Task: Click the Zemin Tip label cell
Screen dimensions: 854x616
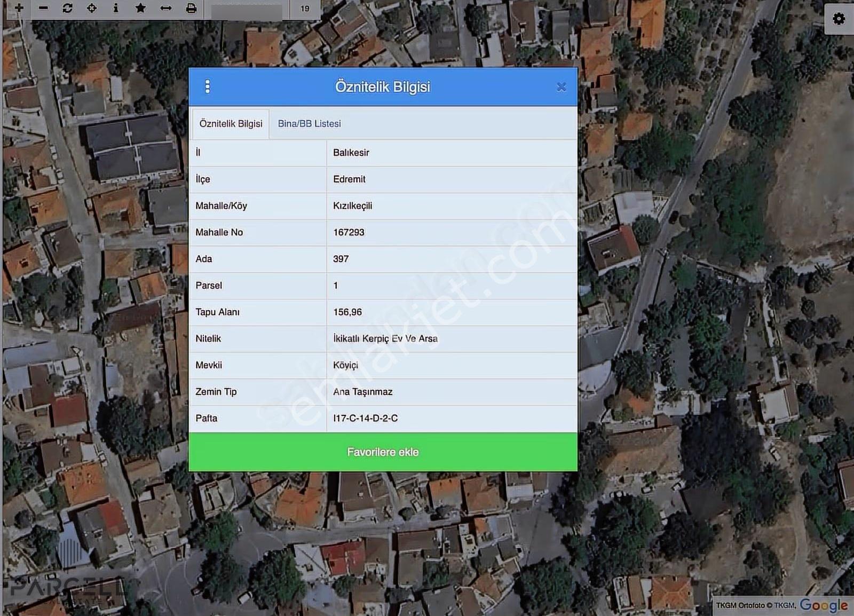Action: coord(258,392)
